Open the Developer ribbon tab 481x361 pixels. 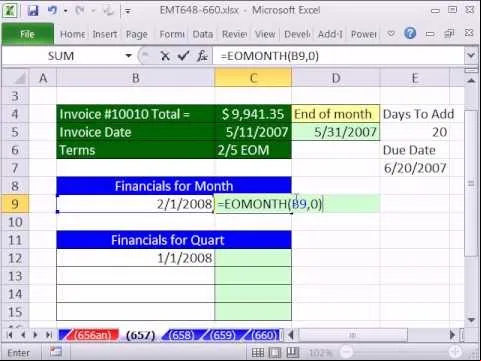[297, 34]
